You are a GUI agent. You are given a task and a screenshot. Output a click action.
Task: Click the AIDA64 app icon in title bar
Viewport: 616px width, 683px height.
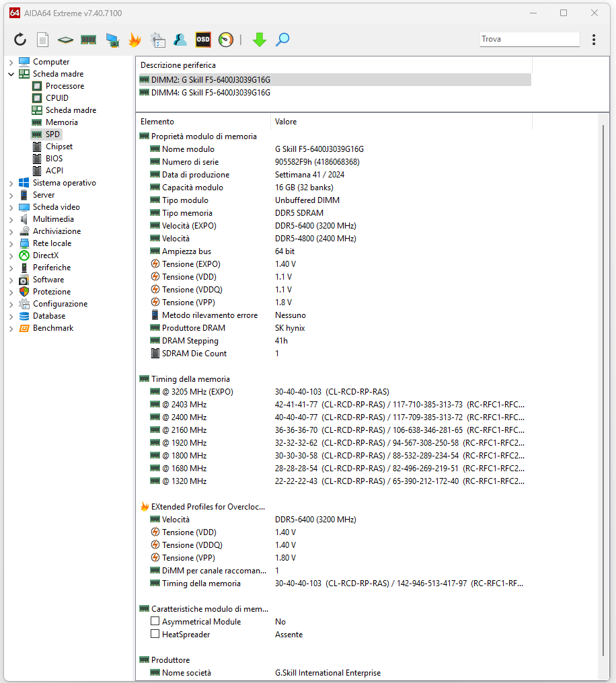coord(15,13)
